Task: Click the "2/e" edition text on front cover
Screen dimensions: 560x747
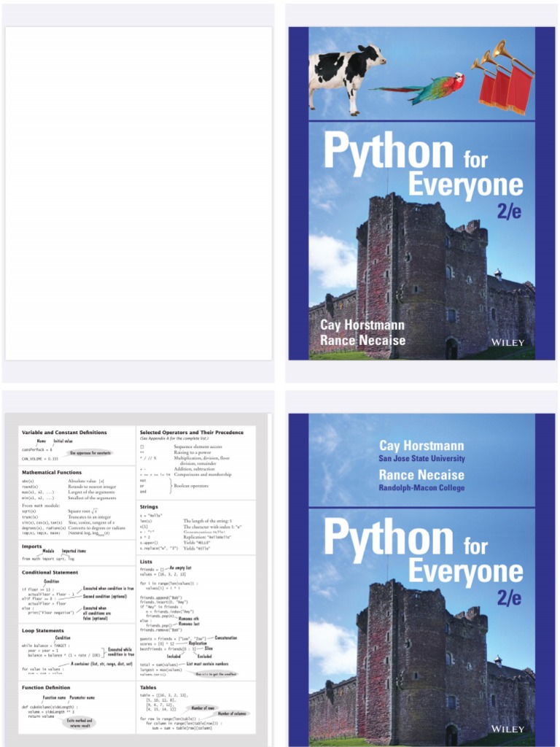Action: click(509, 211)
